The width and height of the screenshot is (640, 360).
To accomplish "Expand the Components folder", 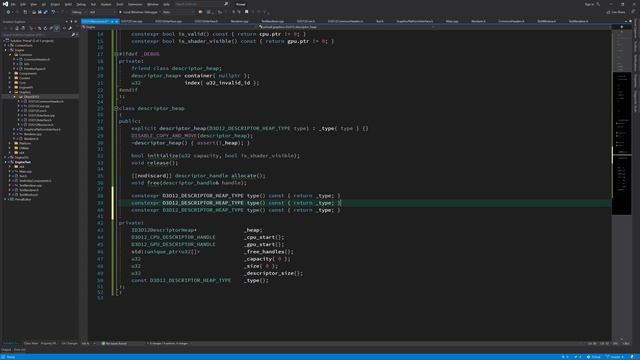I will 10,73.
